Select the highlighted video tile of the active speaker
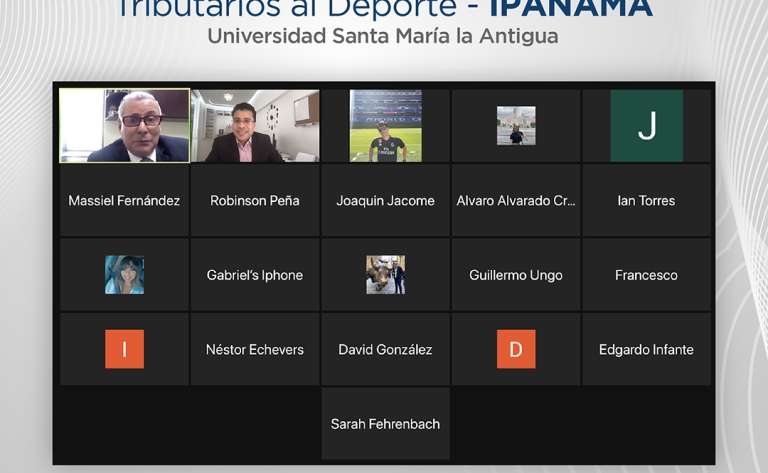Screen dimensions: 768x473 point(124,126)
